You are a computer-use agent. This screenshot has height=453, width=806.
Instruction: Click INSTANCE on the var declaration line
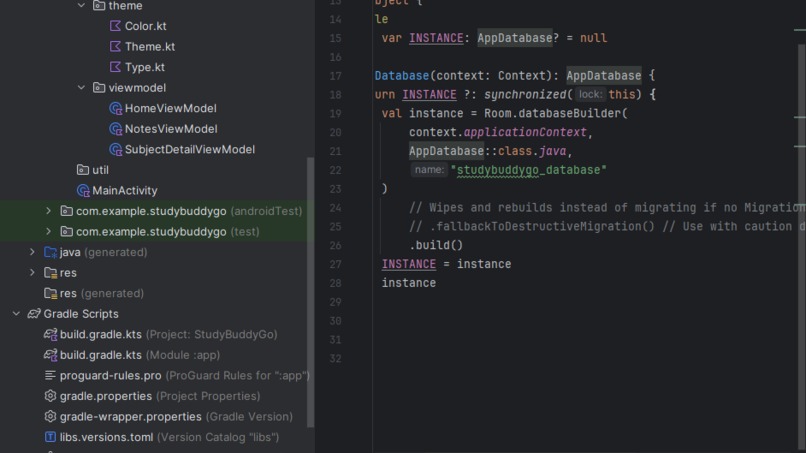[436, 38]
